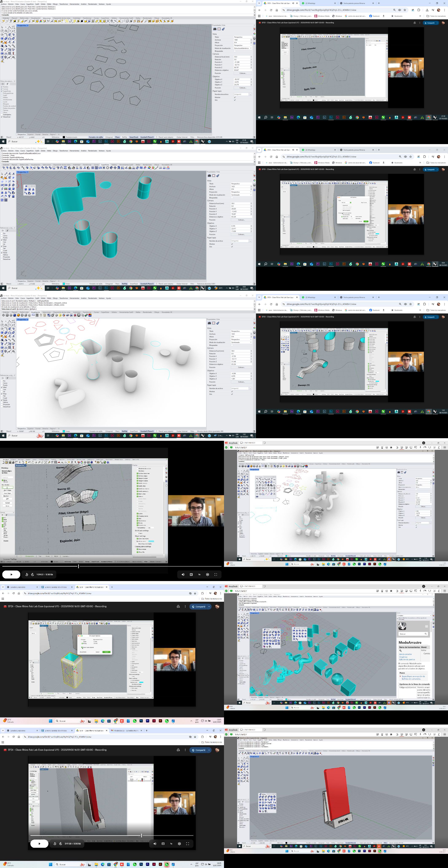Open settings gear on the 2:17:30 video
448x868 pixels.
[179, 844]
